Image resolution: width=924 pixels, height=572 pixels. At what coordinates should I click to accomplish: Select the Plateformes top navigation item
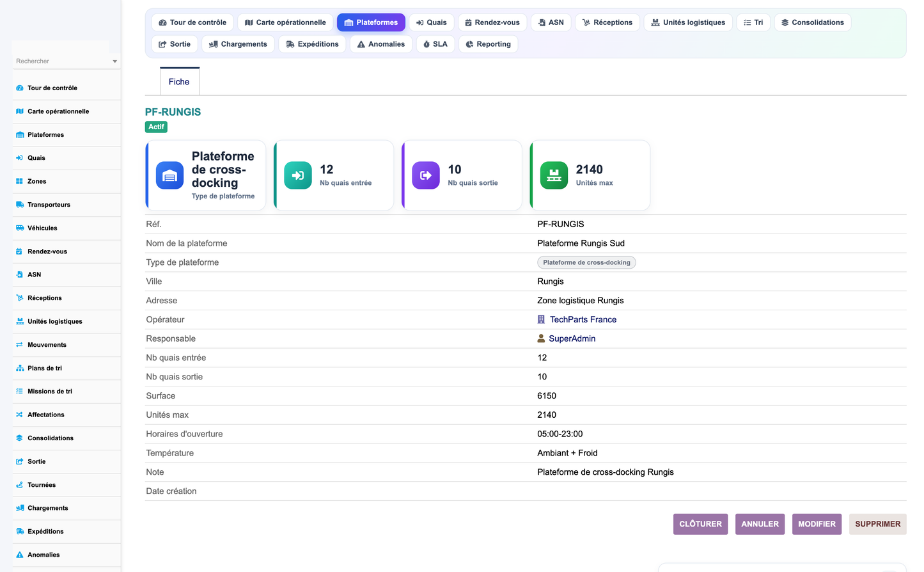(371, 22)
